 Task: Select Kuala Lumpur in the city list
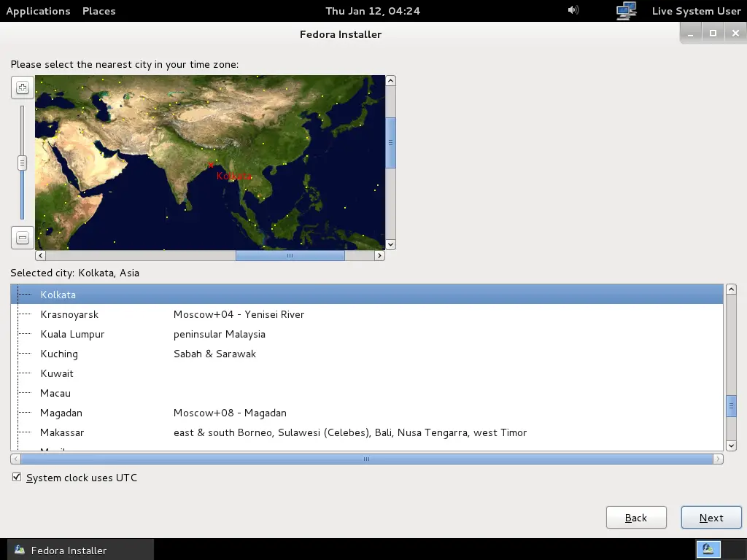tap(367, 334)
